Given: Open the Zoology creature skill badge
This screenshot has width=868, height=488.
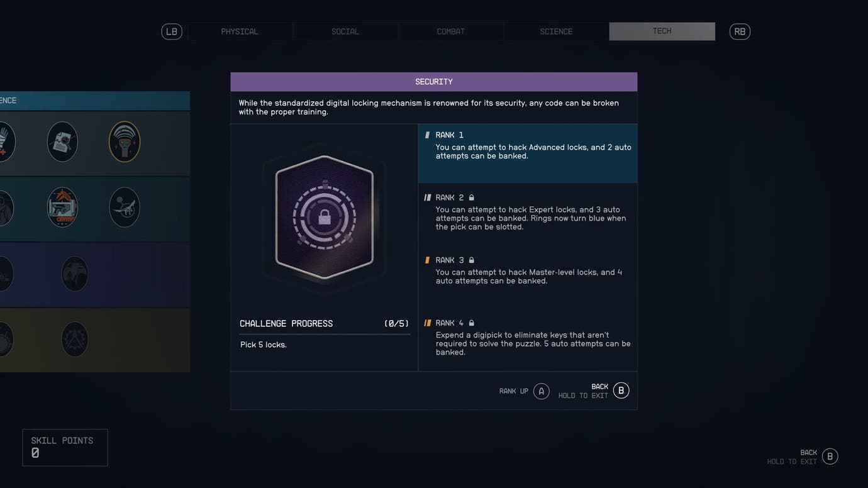Looking at the screenshot, I should coord(125,207).
